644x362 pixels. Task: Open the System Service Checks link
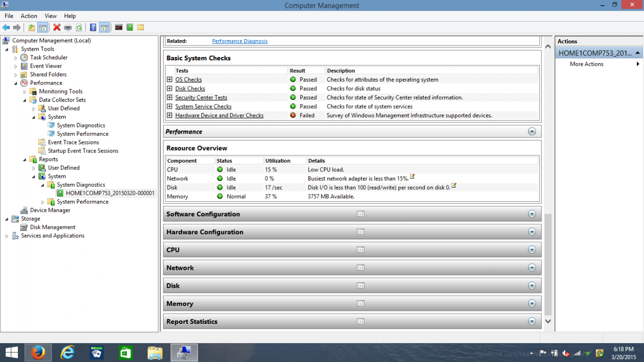tap(203, 107)
